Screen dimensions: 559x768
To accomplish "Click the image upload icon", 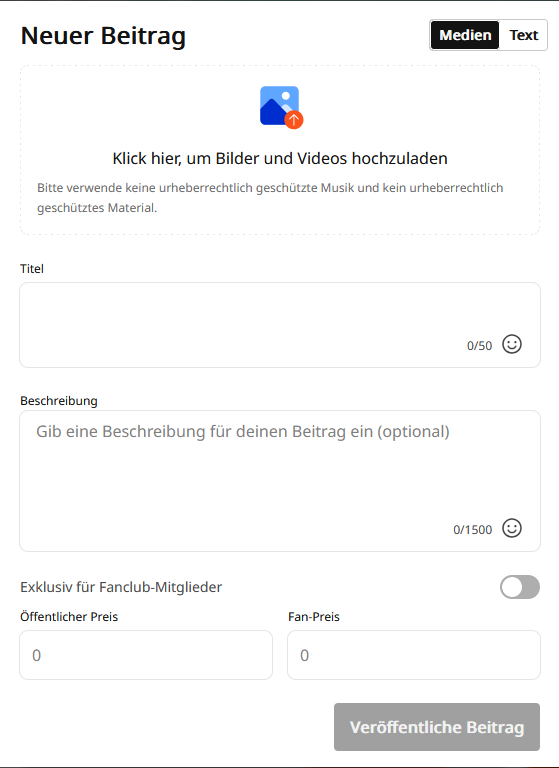I will pyautogui.click(x=281, y=107).
